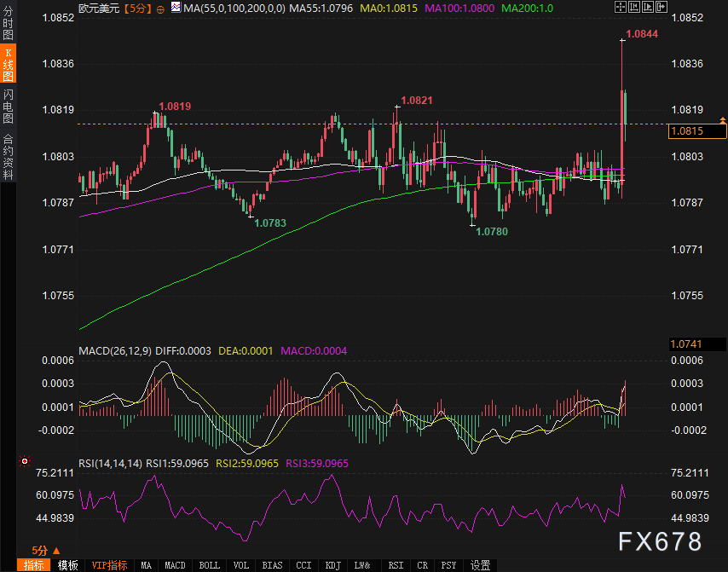Click the CCI indicator button
728x572 pixels.
point(303,565)
